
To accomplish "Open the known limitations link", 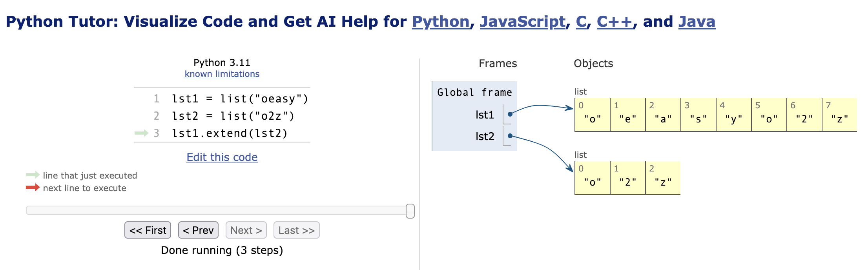I will click(x=222, y=74).
